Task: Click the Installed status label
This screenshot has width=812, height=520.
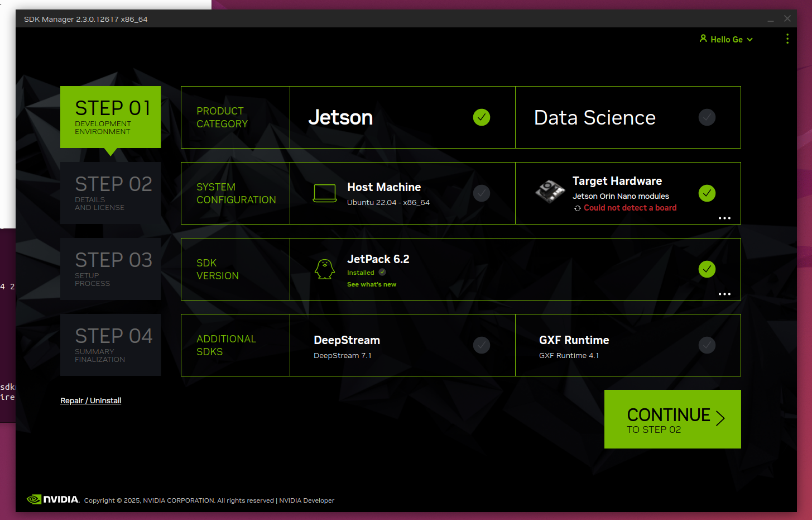Action: coord(361,273)
